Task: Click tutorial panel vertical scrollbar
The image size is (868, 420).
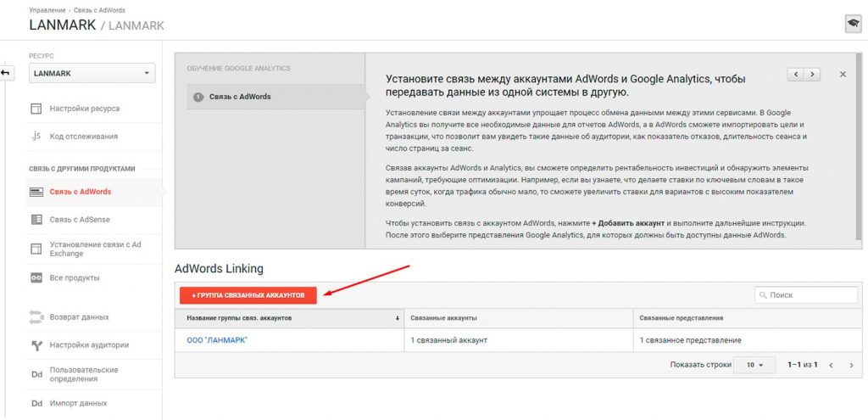Action: coord(859,147)
